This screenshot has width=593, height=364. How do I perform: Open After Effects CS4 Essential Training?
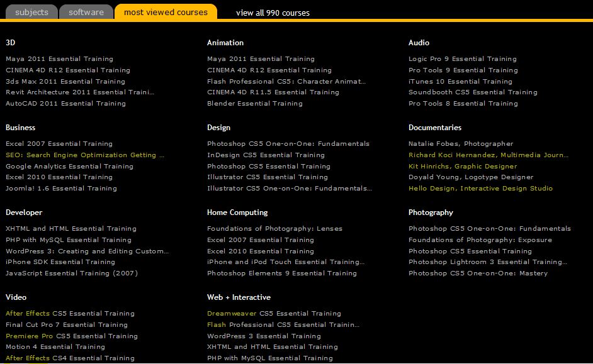(70, 358)
